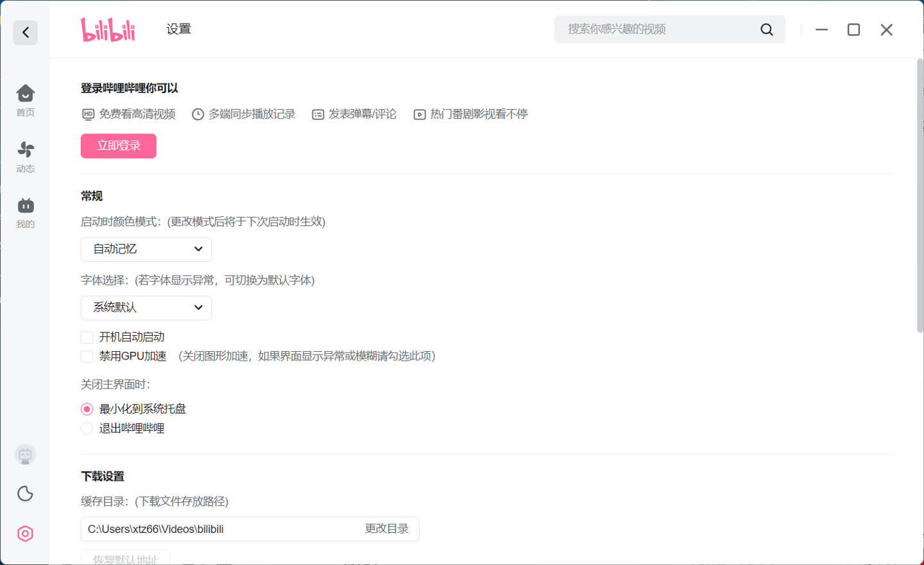This screenshot has width=924, height=565.
Task: Click the back arrow button
Action: tap(25, 32)
